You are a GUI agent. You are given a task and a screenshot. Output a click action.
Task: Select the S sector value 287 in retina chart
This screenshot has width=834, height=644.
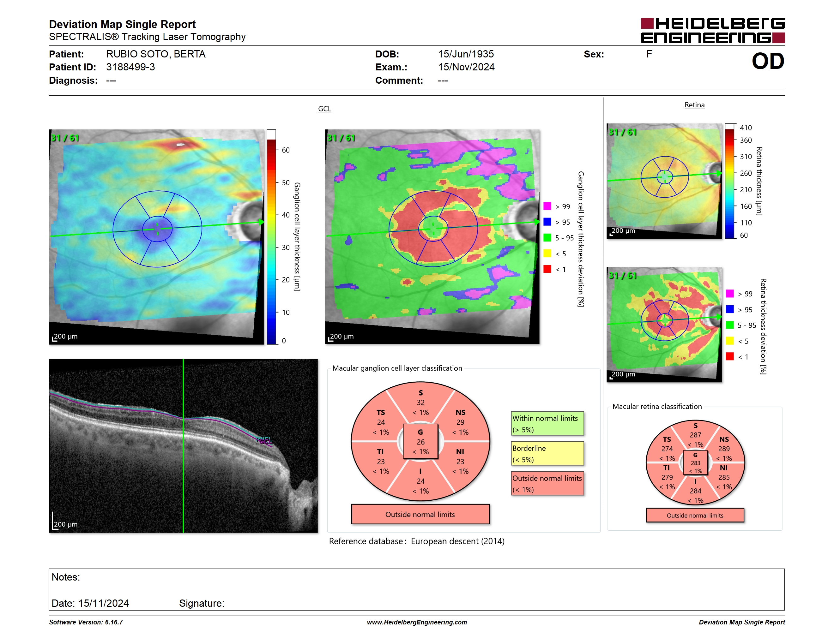click(x=695, y=435)
